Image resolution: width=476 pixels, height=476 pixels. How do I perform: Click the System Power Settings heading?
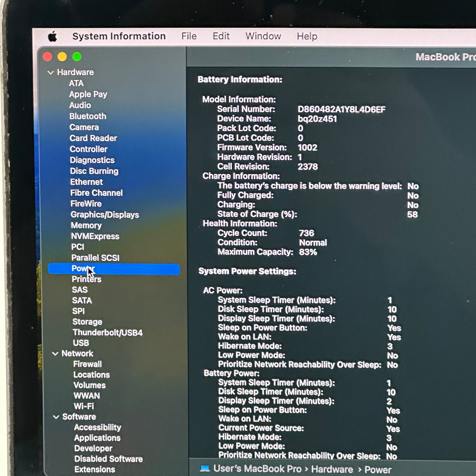click(x=247, y=271)
